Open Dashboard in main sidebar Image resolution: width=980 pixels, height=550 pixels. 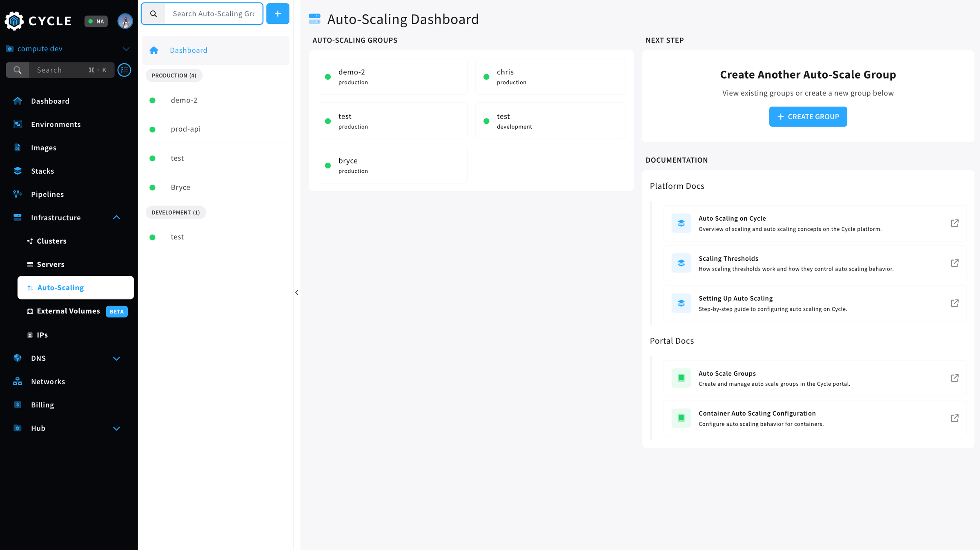click(50, 101)
